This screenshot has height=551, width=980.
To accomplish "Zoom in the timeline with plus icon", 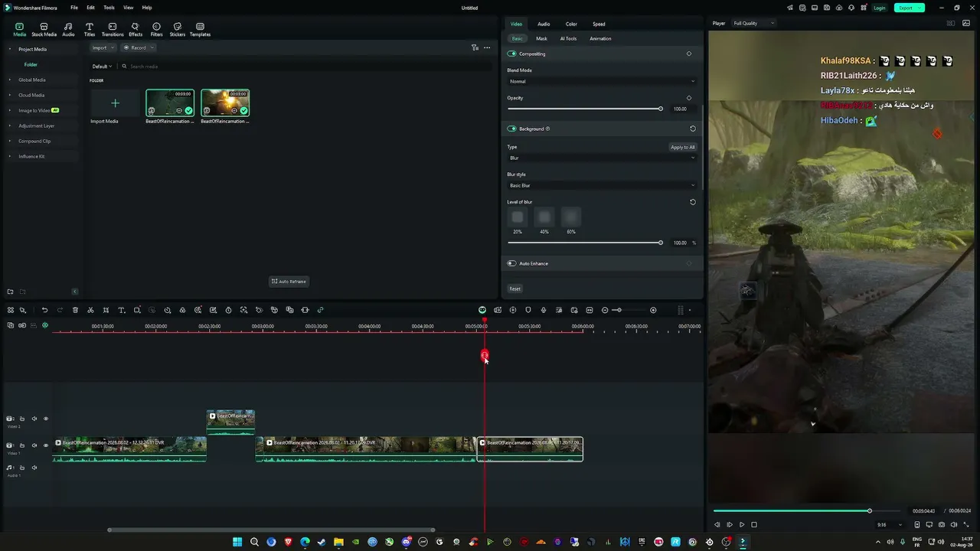I will click(x=653, y=310).
